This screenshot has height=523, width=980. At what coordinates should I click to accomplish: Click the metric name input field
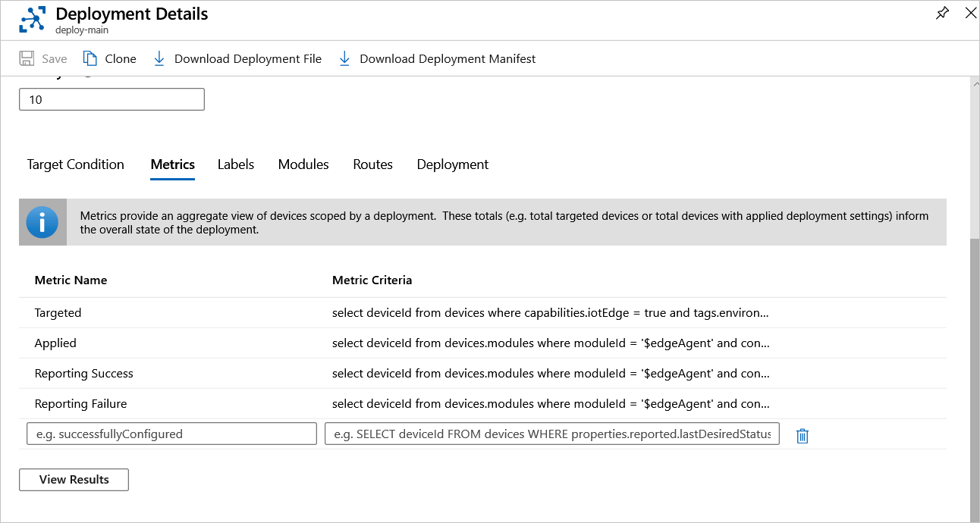click(x=171, y=434)
